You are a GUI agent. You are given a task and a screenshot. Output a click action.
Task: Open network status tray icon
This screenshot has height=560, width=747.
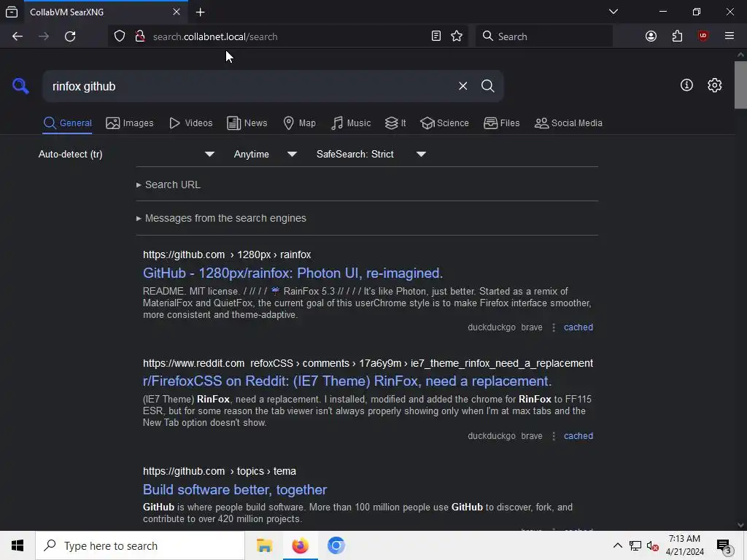tap(635, 545)
